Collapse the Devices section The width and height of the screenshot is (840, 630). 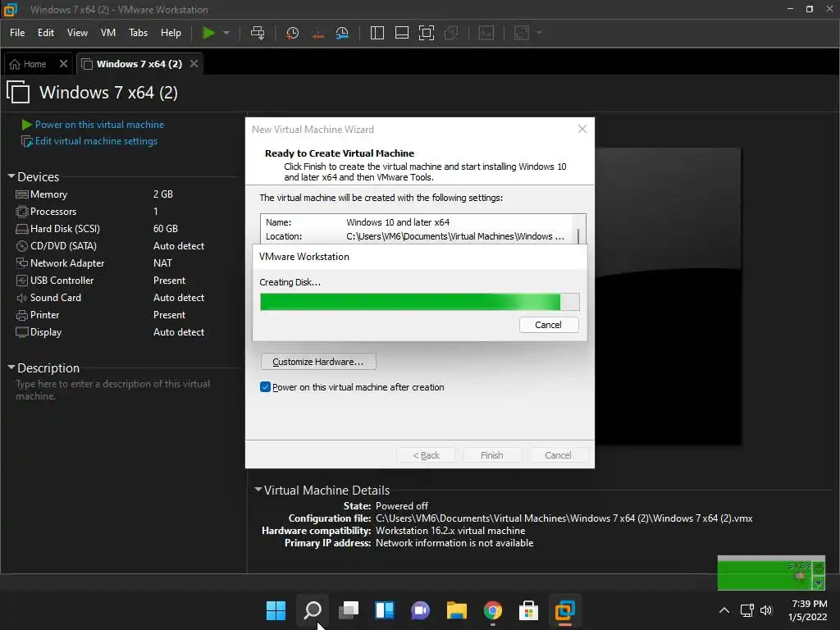(11, 176)
